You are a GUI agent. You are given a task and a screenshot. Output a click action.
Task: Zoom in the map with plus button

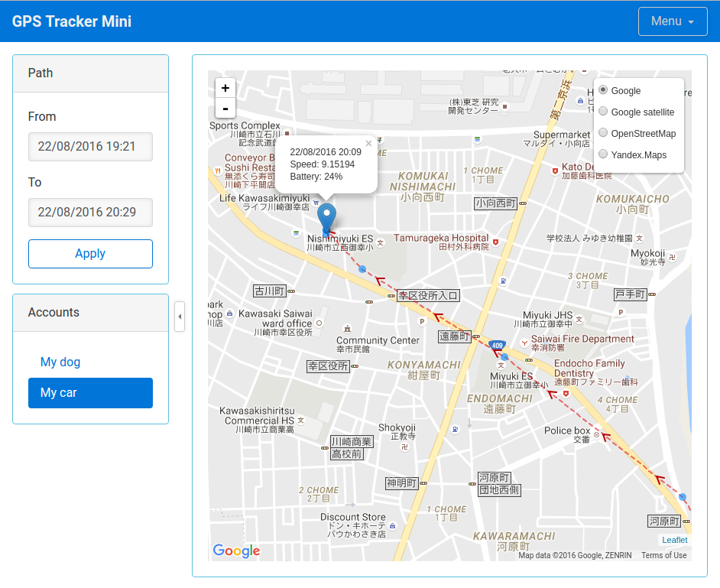(225, 88)
